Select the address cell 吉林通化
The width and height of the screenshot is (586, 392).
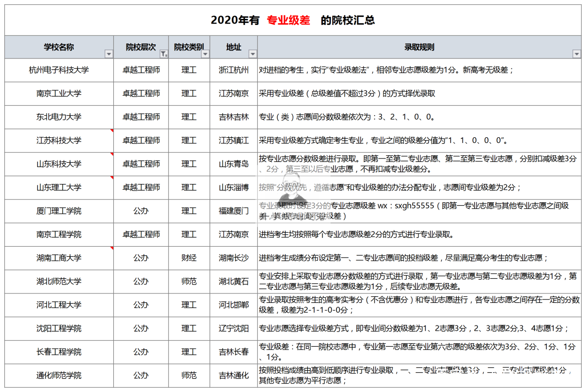click(x=234, y=375)
